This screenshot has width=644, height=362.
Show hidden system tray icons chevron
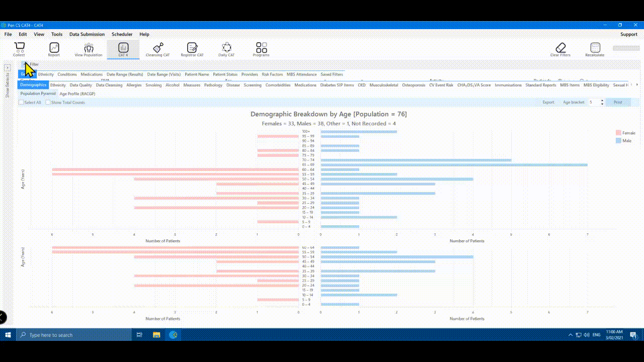tap(570, 335)
